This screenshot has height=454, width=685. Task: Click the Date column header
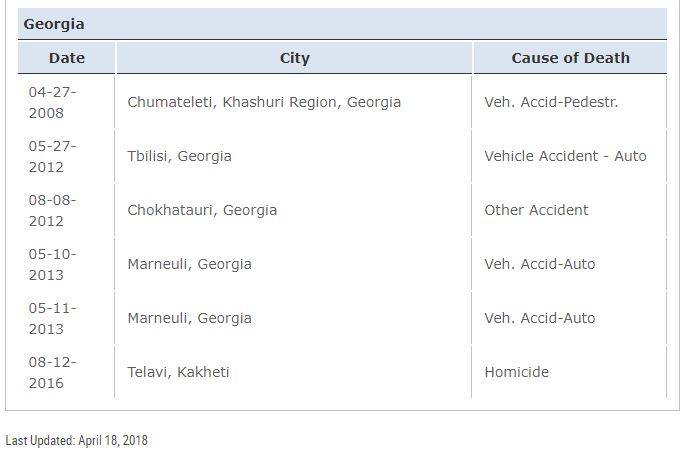pos(67,58)
